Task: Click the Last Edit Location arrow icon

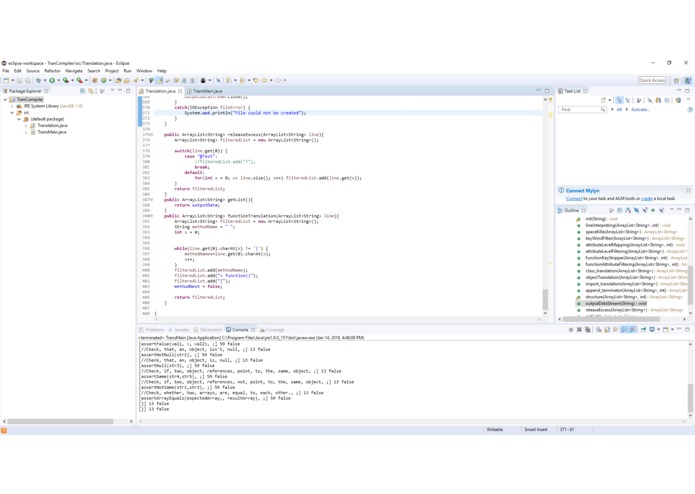Action: [256, 80]
